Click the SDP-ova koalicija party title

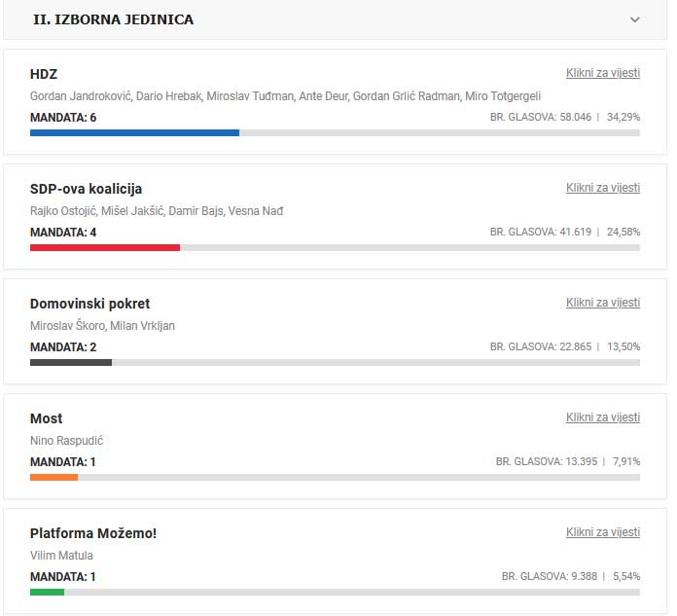[x=87, y=189]
